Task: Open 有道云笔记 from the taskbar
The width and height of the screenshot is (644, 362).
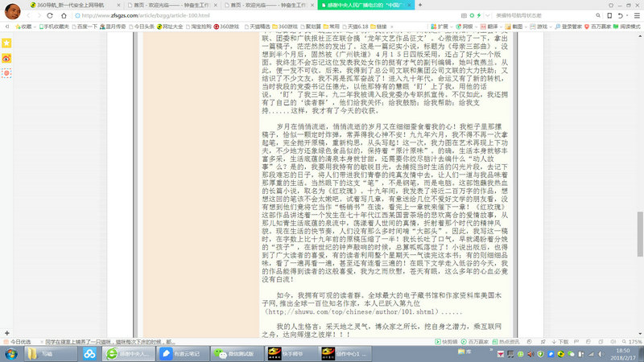Action: tap(184, 354)
